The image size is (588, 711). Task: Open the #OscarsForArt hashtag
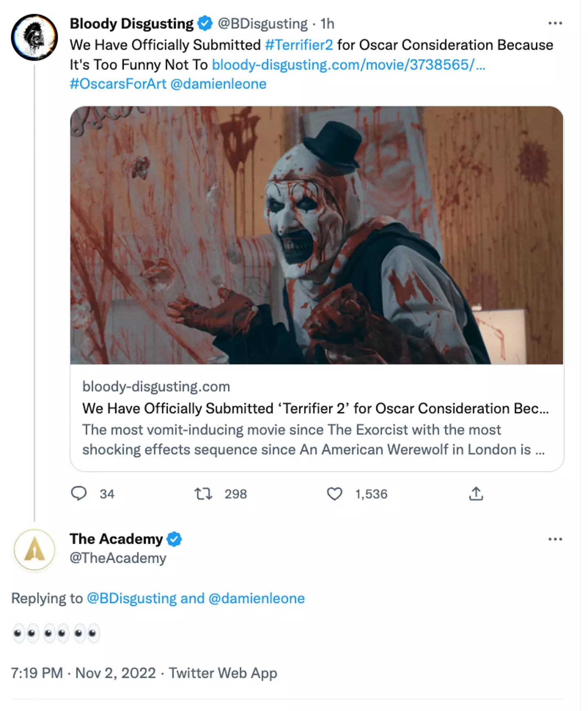coord(118,84)
